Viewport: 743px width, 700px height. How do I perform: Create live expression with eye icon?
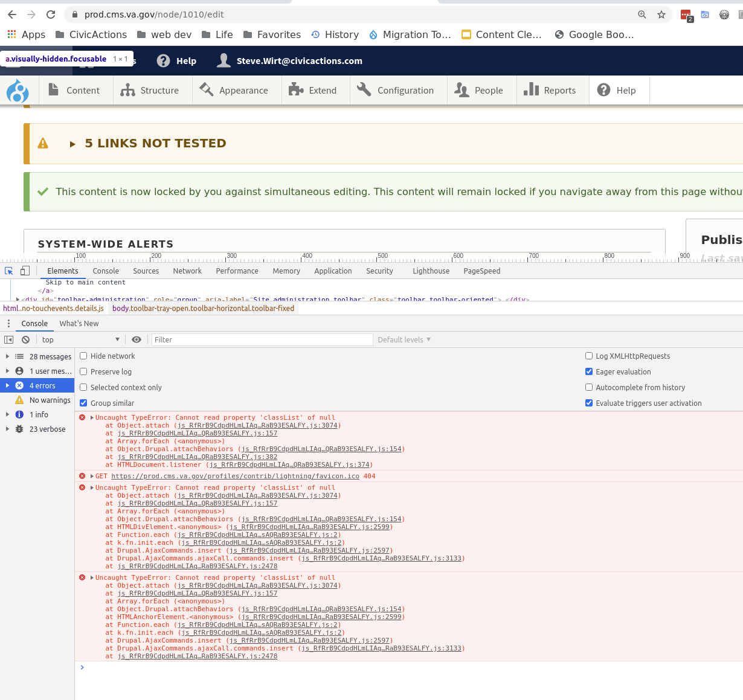(137, 340)
